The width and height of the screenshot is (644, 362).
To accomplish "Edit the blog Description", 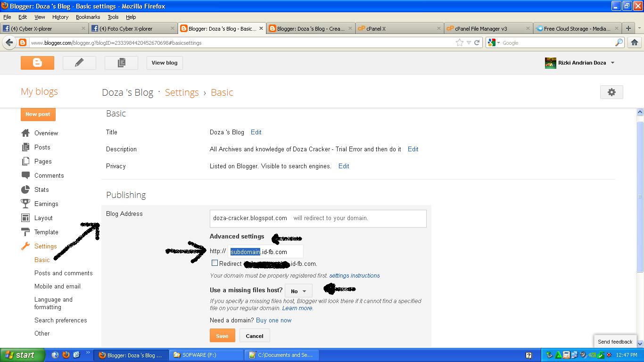I will [x=413, y=149].
